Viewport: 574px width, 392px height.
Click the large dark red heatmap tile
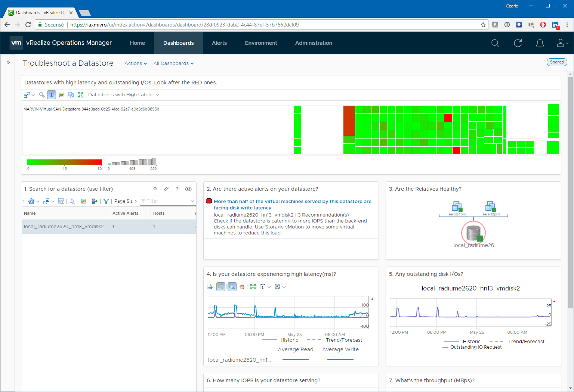pyautogui.click(x=349, y=121)
